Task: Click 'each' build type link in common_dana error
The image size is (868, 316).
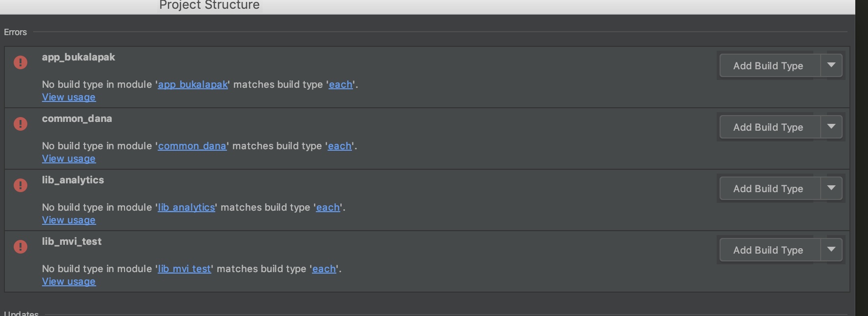Action: pos(340,146)
